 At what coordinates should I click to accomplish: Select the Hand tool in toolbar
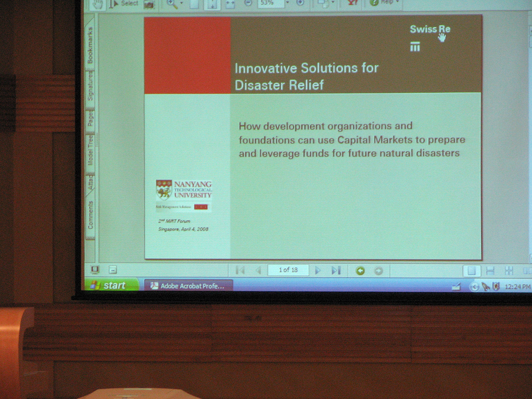[97, 4]
